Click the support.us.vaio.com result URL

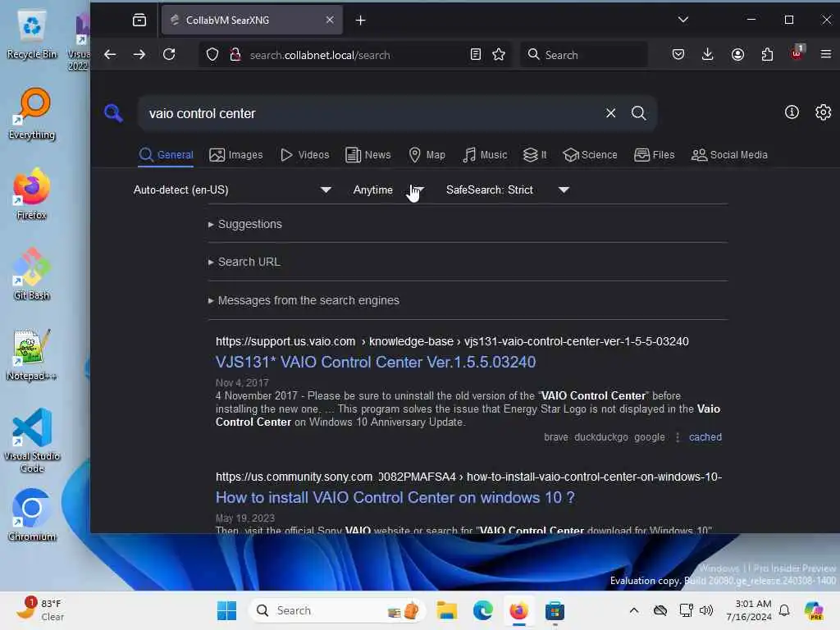452,341
